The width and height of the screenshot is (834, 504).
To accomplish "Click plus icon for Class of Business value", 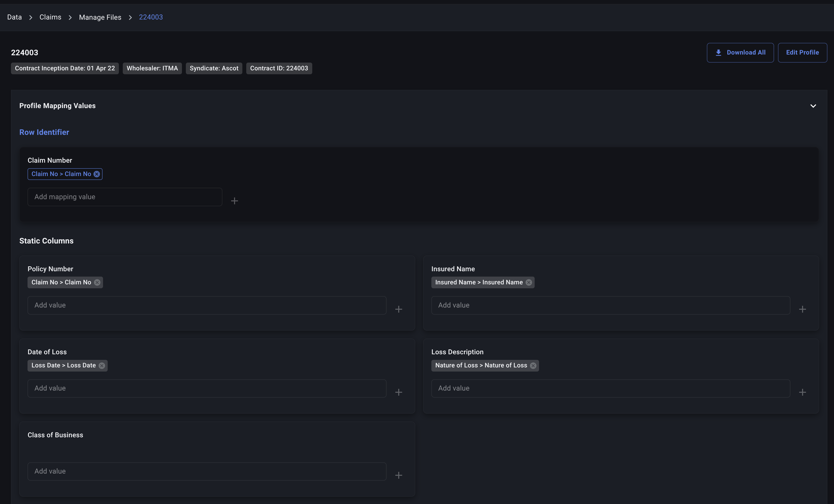I will pos(399,475).
